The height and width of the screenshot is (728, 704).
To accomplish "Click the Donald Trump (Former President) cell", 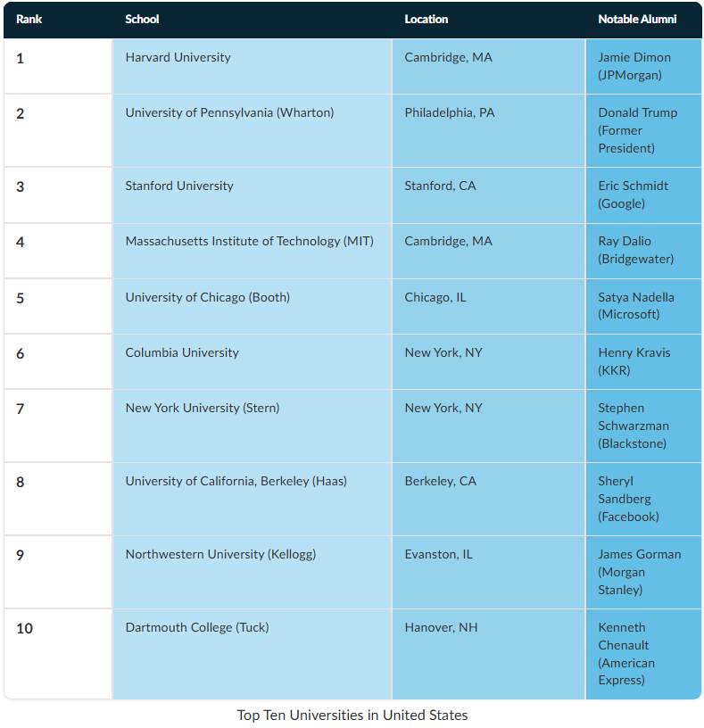I will click(x=643, y=130).
